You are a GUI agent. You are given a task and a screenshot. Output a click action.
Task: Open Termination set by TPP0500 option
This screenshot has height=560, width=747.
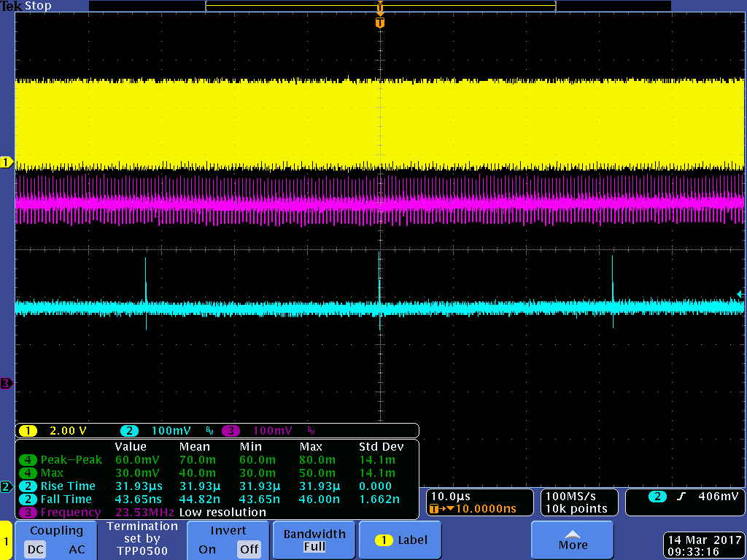(142, 539)
